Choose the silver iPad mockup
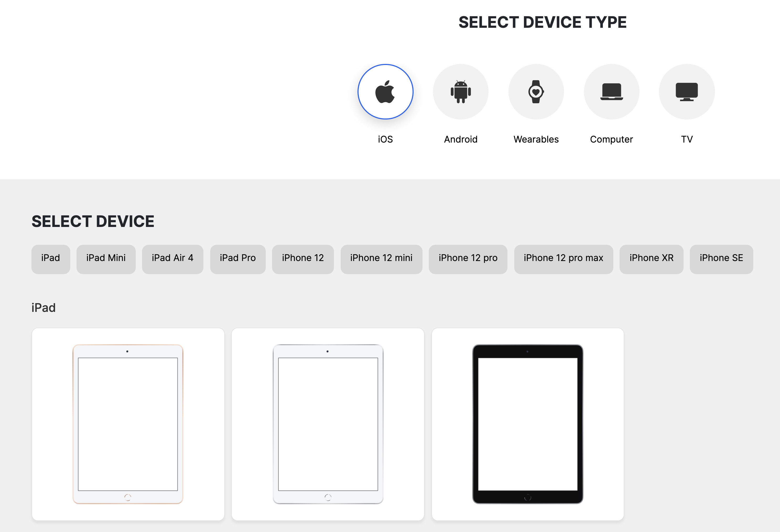Viewport: 780px width, 532px height. pyautogui.click(x=328, y=424)
